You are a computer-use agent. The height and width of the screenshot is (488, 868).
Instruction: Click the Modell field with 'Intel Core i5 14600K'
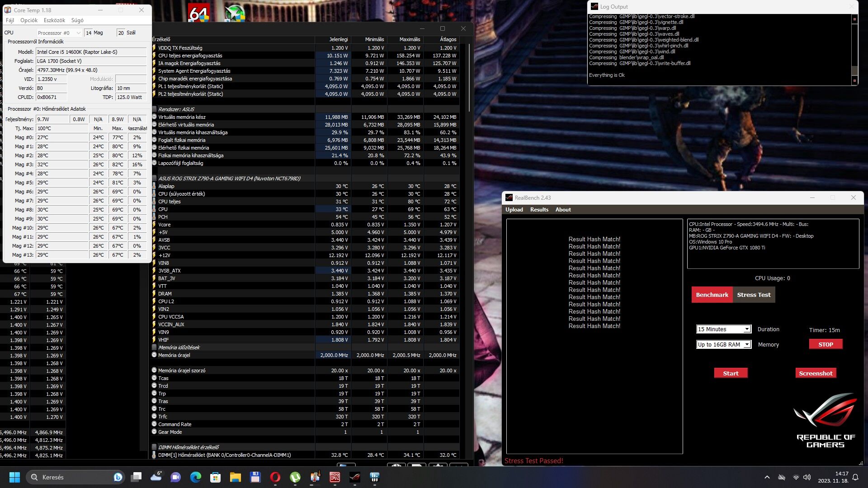91,52
